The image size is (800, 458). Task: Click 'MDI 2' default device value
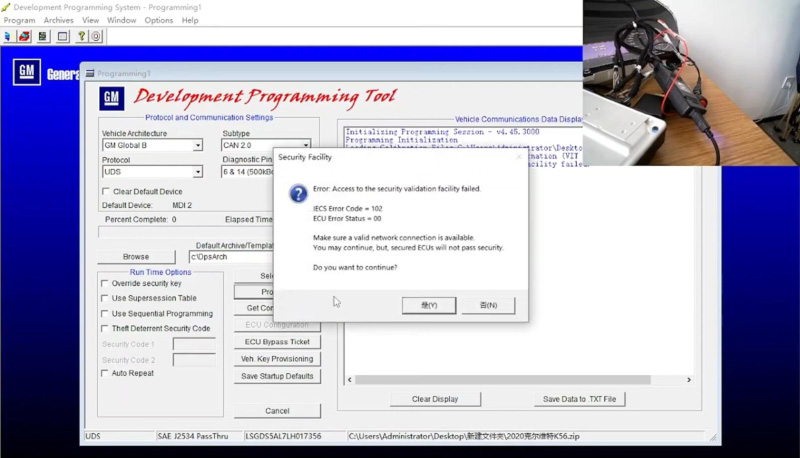(x=182, y=205)
